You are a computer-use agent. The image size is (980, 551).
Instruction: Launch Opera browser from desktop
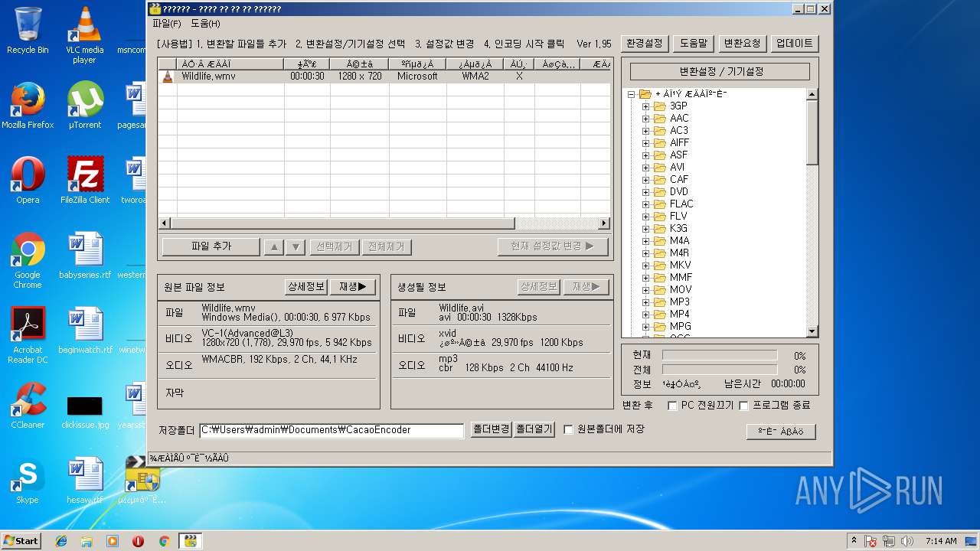tap(28, 181)
